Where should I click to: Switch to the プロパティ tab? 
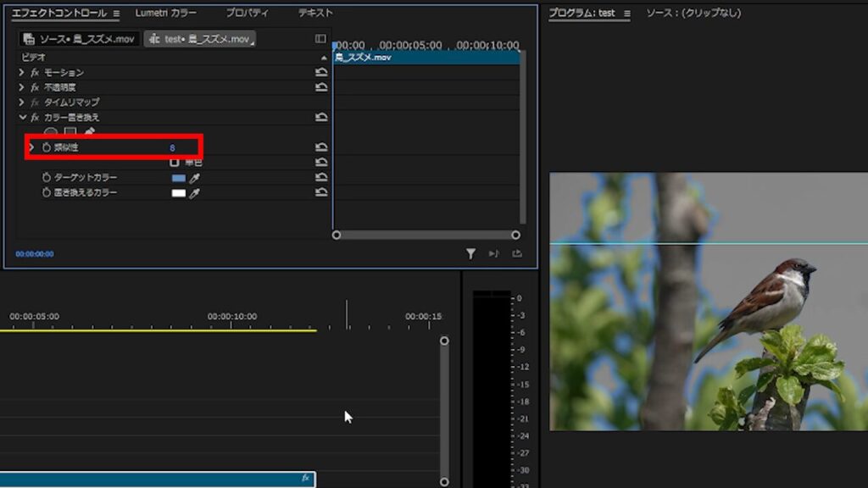click(247, 13)
